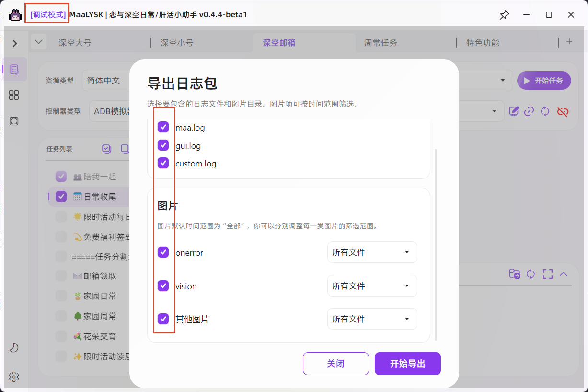Screen dimensions: 588x392
Task: Enable the 家园周常 task checkbox
Action: (x=61, y=316)
